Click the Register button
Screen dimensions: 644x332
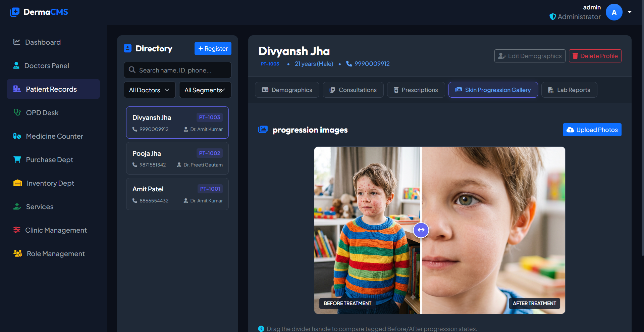pos(213,48)
